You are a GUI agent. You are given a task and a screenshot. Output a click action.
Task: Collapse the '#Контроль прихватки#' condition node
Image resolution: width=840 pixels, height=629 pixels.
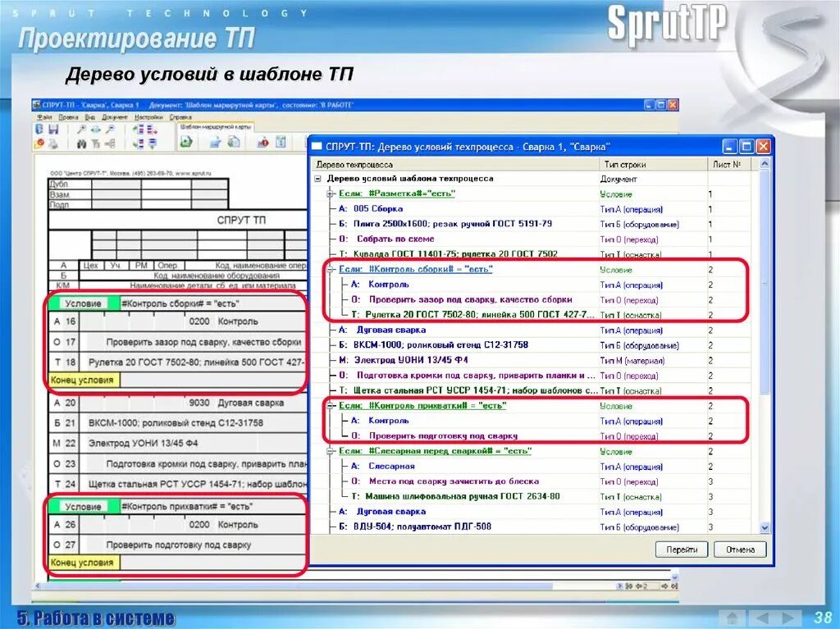(331, 406)
